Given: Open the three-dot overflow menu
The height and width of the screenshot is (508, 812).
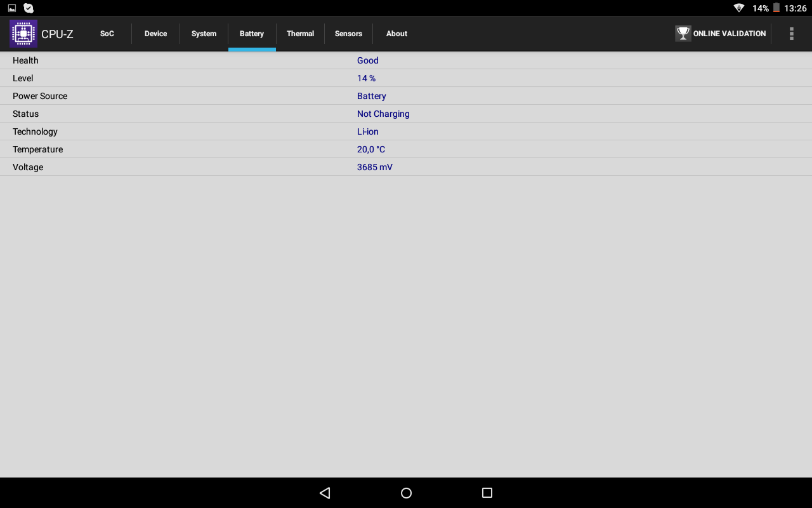Looking at the screenshot, I should point(791,34).
